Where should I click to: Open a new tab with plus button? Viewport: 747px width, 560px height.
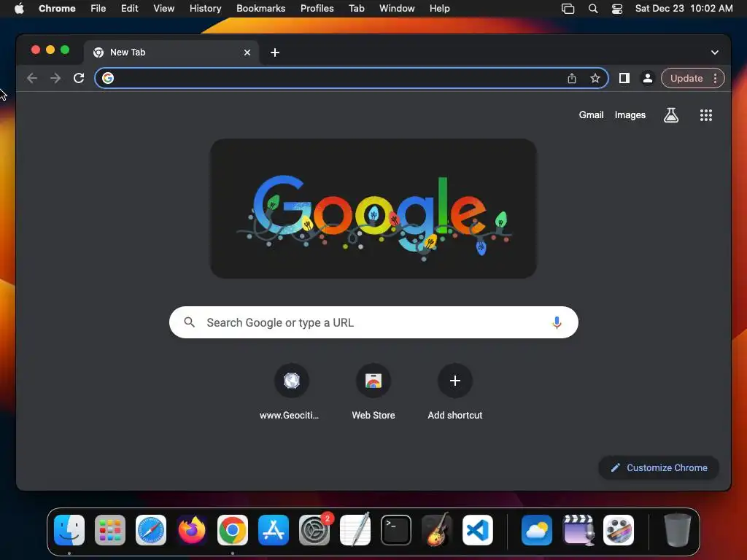pos(275,52)
